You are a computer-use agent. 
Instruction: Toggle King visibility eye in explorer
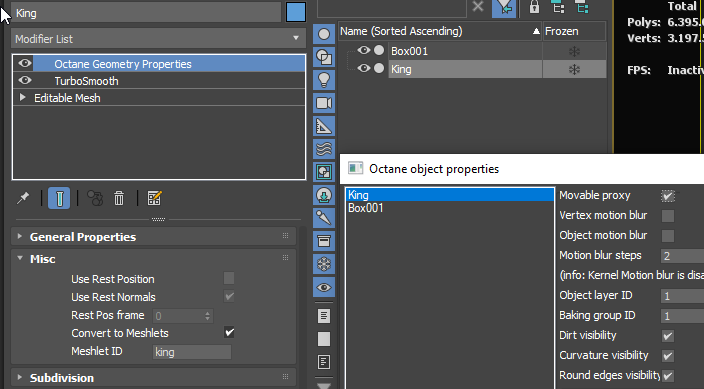coord(364,68)
